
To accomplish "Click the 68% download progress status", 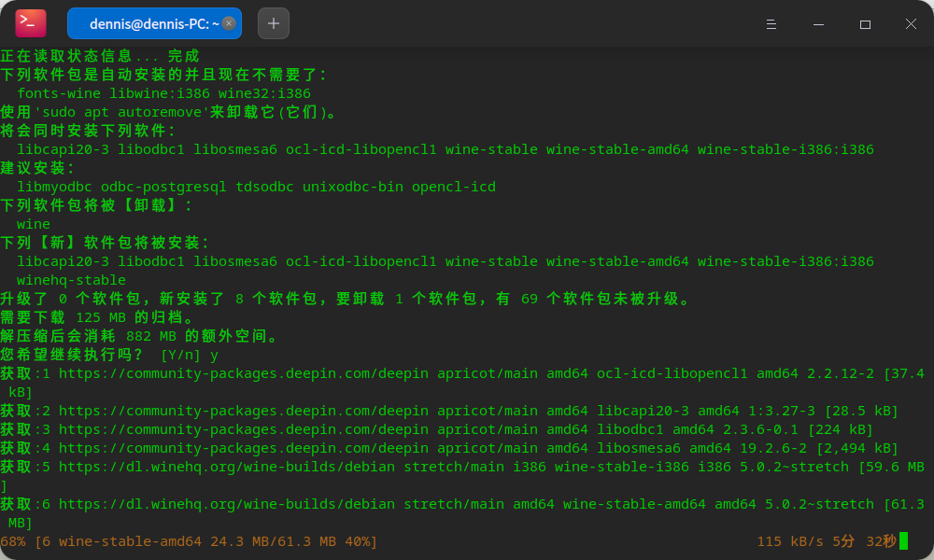I will [x=189, y=541].
